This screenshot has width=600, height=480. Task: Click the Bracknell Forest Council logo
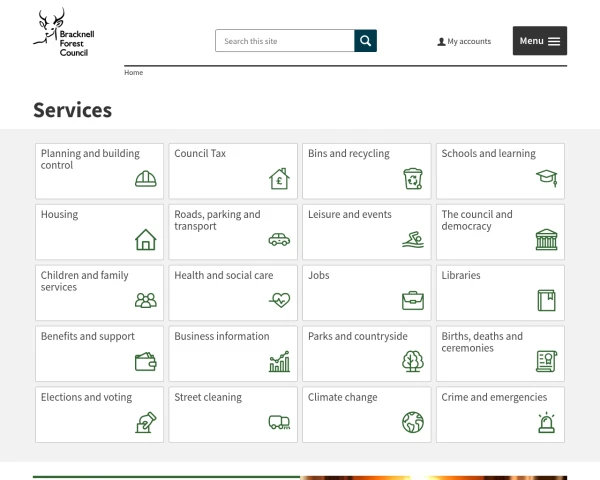(63, 34)
